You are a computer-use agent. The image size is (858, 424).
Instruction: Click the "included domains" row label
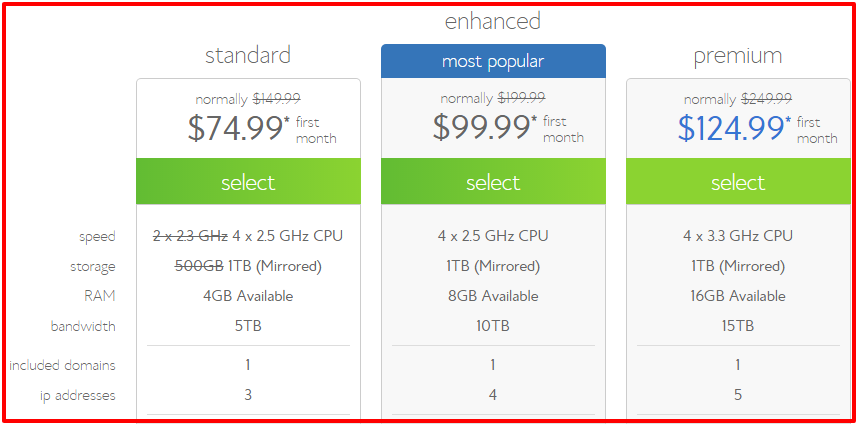pos(62,365)
